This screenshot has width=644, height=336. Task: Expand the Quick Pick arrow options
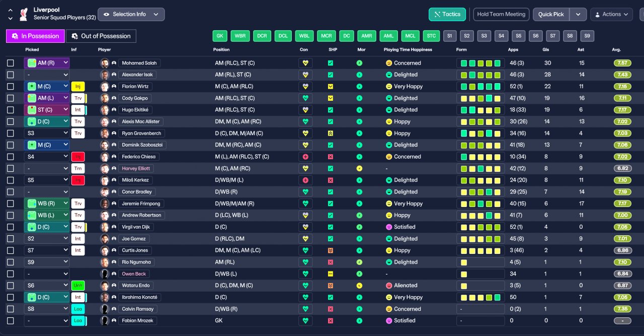[578, 14]
